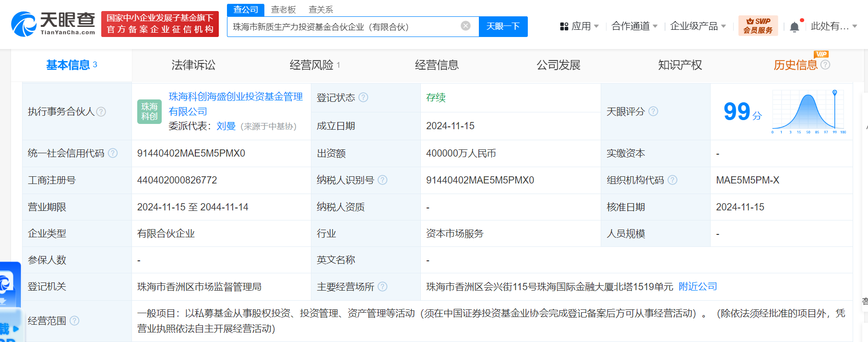The image size is (868, 342).
Task: Open the notification bell
Action: click(794, 27)
